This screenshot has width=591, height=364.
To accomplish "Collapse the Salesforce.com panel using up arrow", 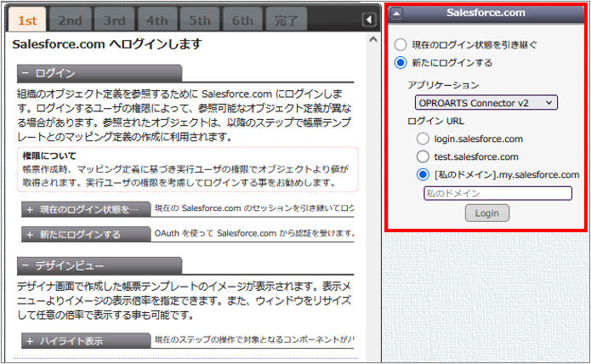I will (x=396, y=14).
